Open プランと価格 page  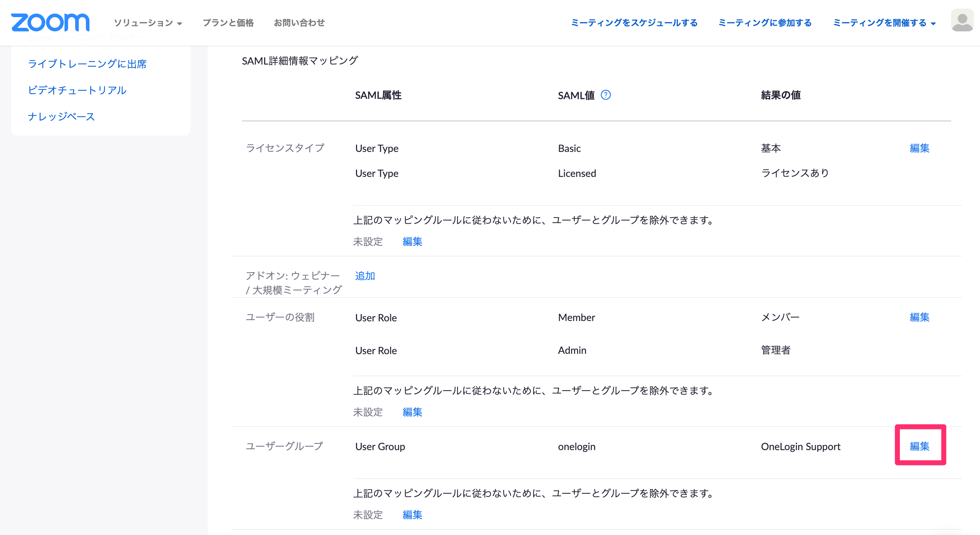point(228,23)
